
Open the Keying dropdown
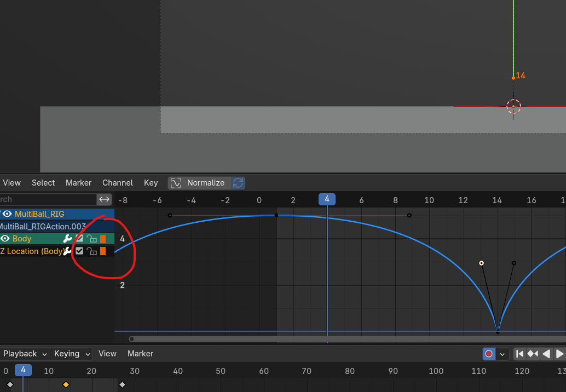coord(72,354)
